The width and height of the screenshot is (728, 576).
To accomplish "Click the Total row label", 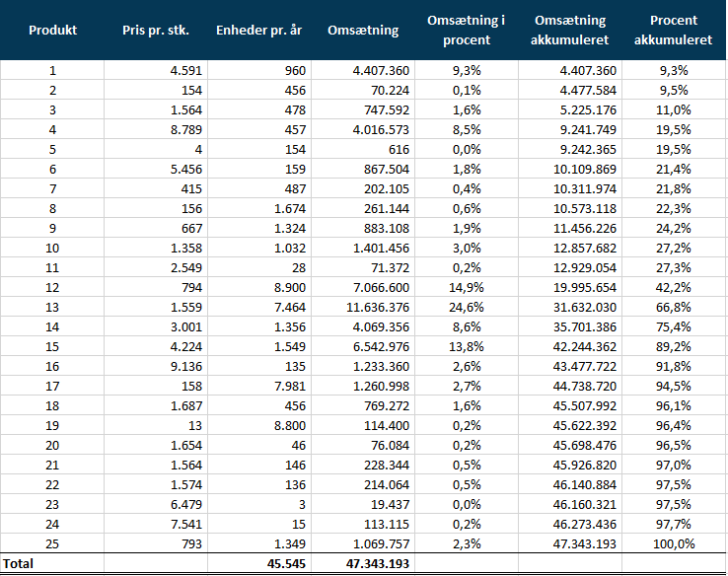I will [18, 563].
